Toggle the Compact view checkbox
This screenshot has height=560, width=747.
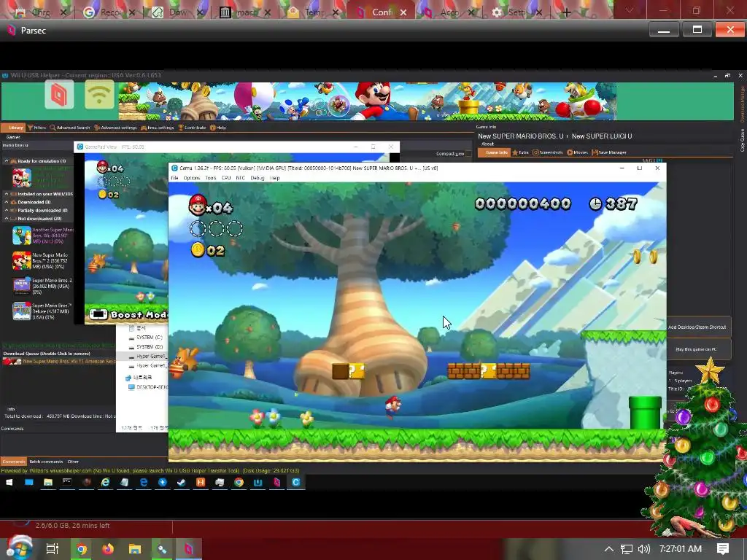[469, 153]
